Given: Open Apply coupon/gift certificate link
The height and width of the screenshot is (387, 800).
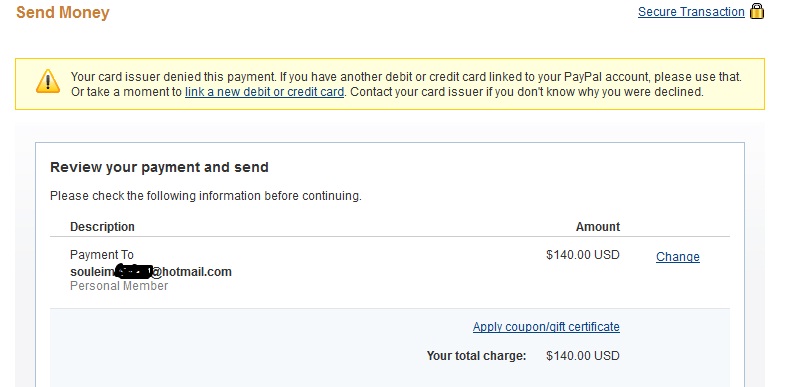Looking at the screenshot, I should [x=546, y=327].
